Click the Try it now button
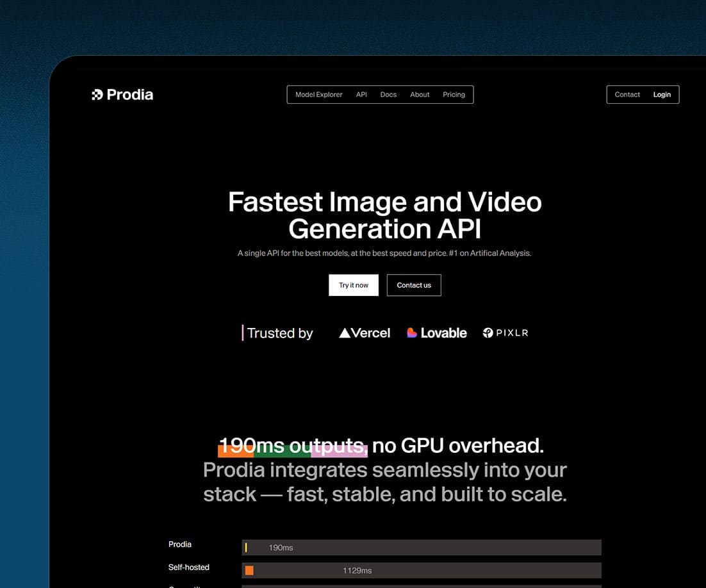Image resolution: width=706 pixels, height=588 pixels. (354, 285)
